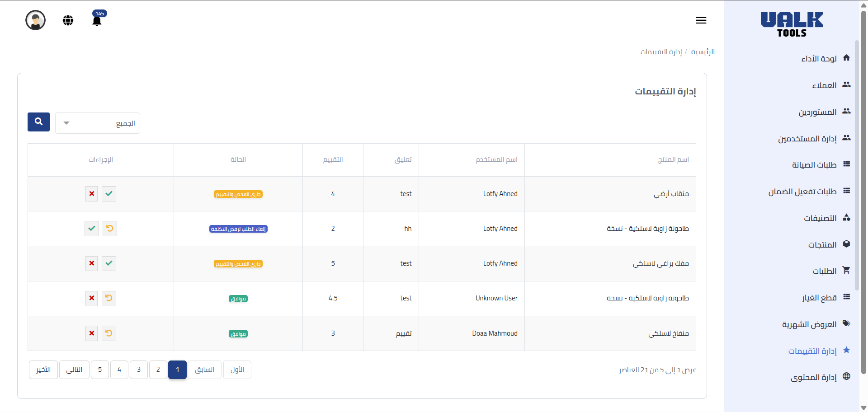
Task: Open the الجميع status filter dropdown
Action: 98,123
